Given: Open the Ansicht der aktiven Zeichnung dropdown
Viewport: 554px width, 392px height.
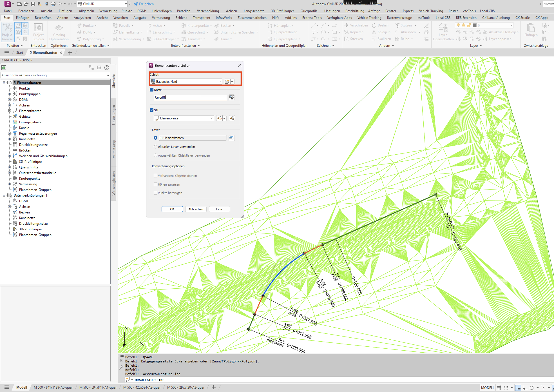Looking at the screenshot, I should click(55, 75).
